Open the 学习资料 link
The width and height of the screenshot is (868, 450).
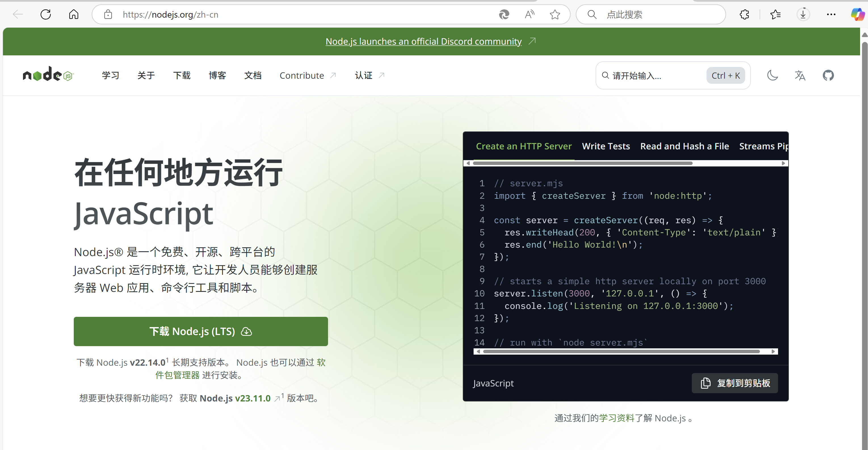point(617,418)
